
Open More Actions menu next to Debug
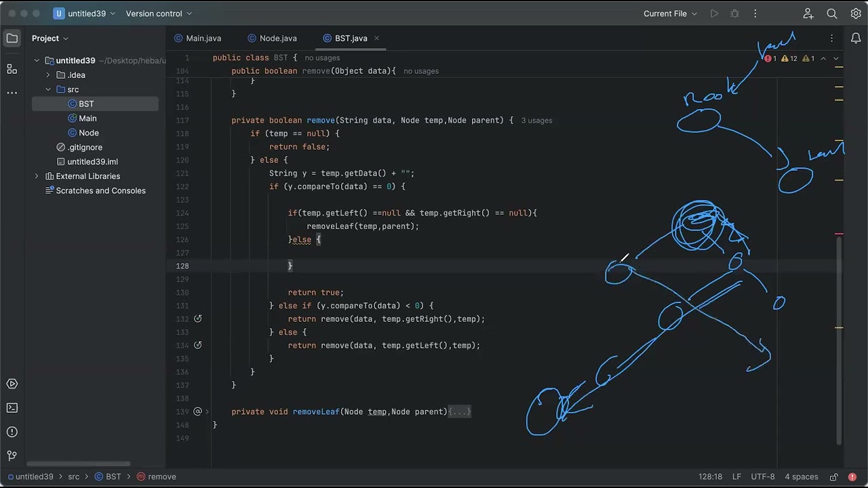tap(755, 14)
